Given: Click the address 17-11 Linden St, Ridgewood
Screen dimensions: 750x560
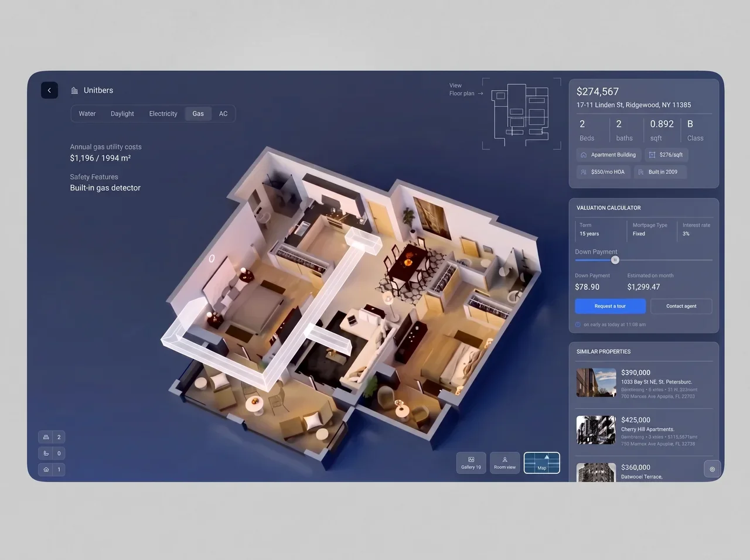Looking at the screenshot, I should click(x=633, y=105).
